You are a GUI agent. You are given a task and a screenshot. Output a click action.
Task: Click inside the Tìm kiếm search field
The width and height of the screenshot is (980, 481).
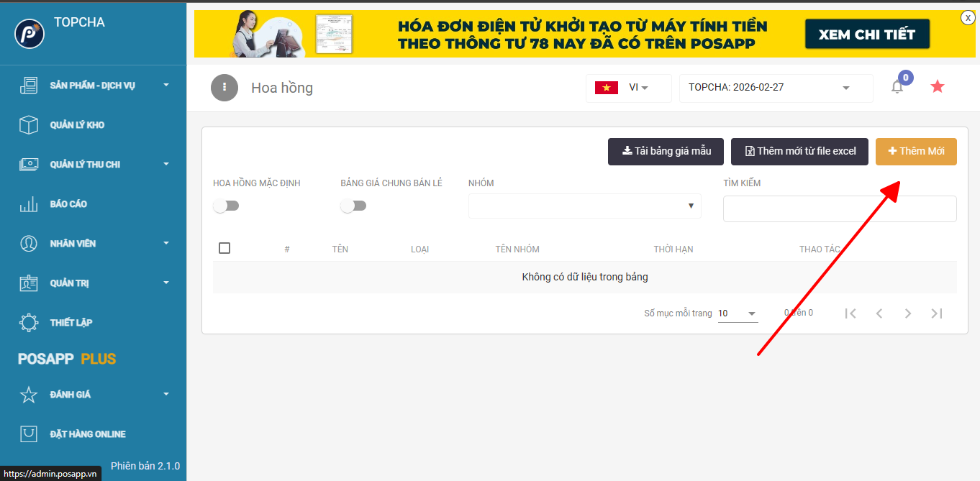(x=839, y=209)
